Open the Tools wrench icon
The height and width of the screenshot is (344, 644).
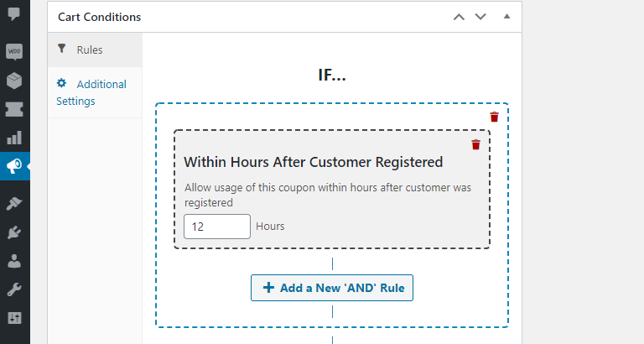14,289
